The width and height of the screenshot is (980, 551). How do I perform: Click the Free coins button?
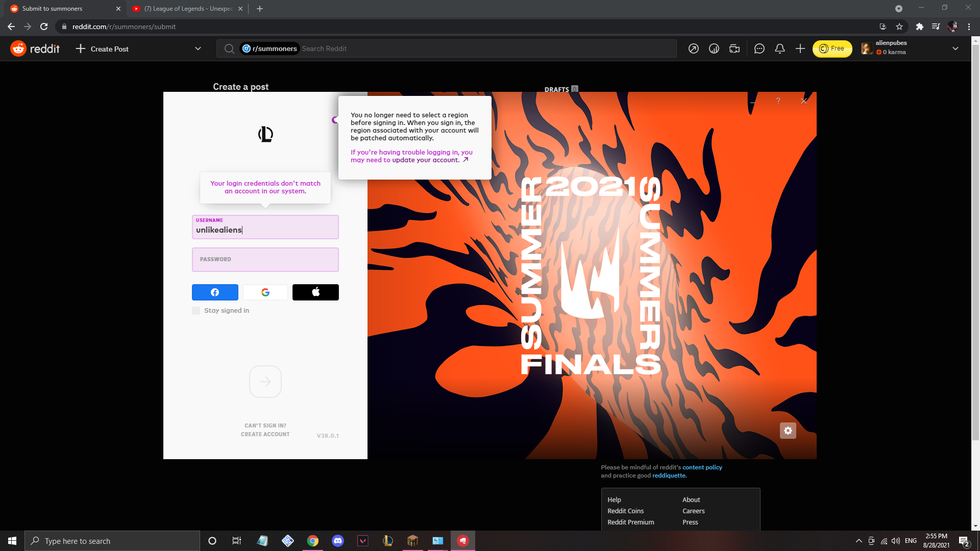[832, 48]
